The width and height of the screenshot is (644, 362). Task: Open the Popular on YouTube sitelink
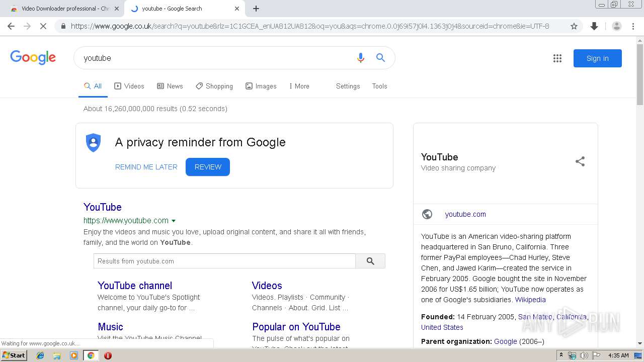pyautogui.click(x=296, y=327)
